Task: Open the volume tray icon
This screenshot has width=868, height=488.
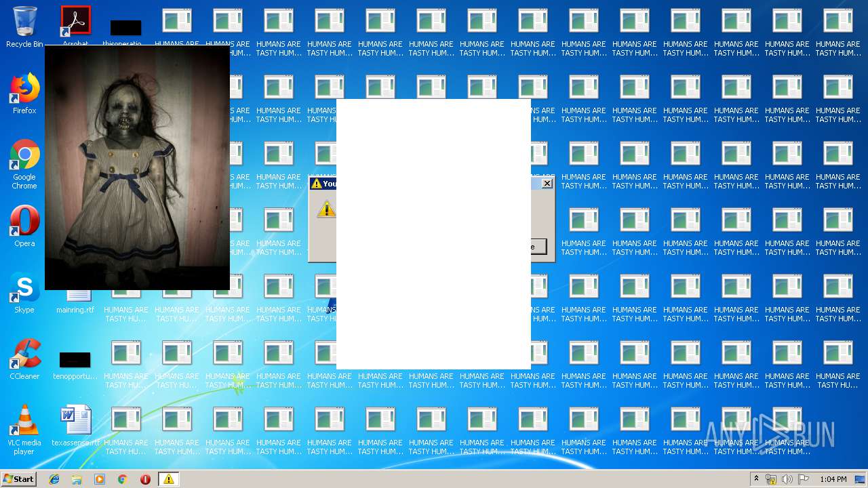Action: coord(787,479)
